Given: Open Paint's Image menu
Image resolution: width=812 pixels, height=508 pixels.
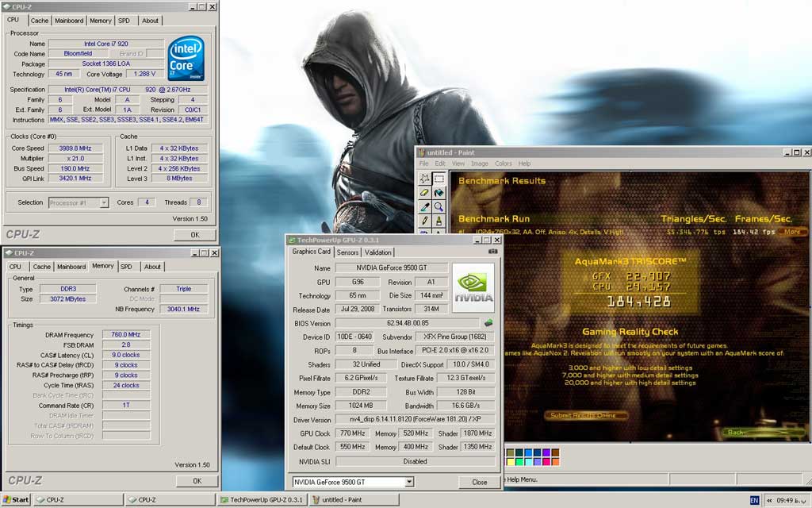Looking at the screenshot, I should pyautogui.click(x=480, y=164).
